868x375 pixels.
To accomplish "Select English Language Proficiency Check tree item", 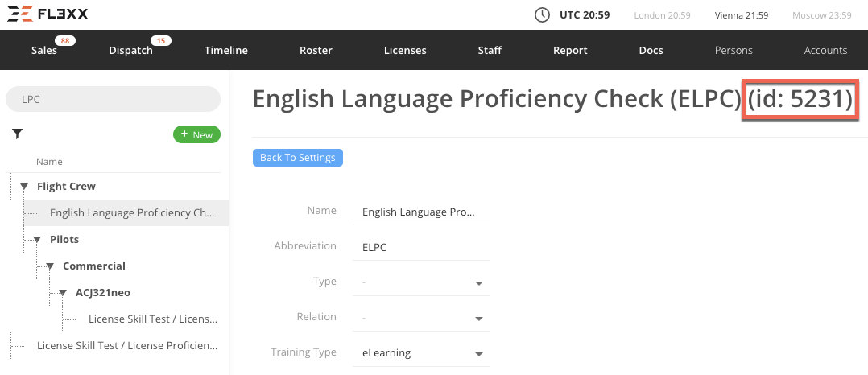I will pos(132,213).
